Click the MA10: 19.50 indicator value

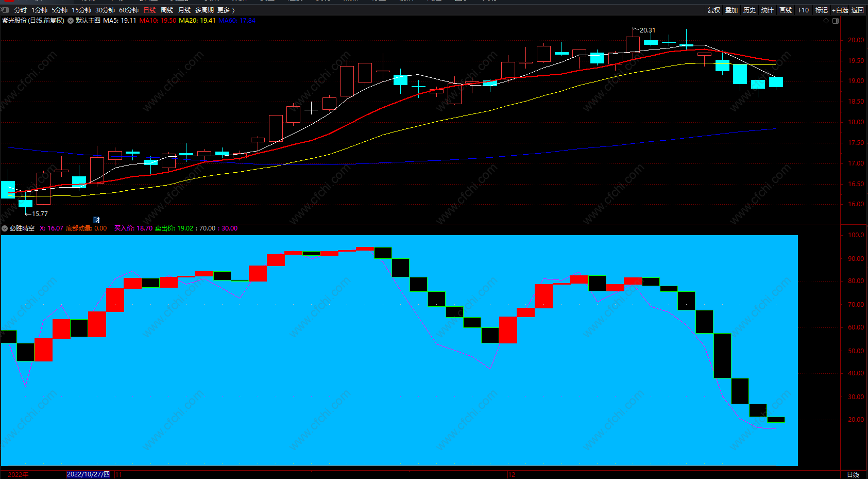click(x=158, y=21)
